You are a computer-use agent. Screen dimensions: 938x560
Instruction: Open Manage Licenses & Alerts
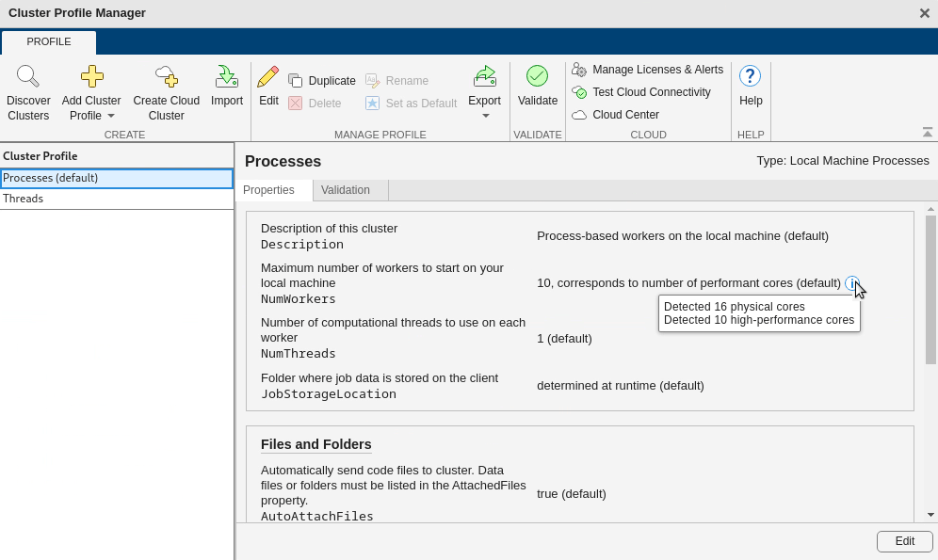pyautogui.click(x=647, y=70)
